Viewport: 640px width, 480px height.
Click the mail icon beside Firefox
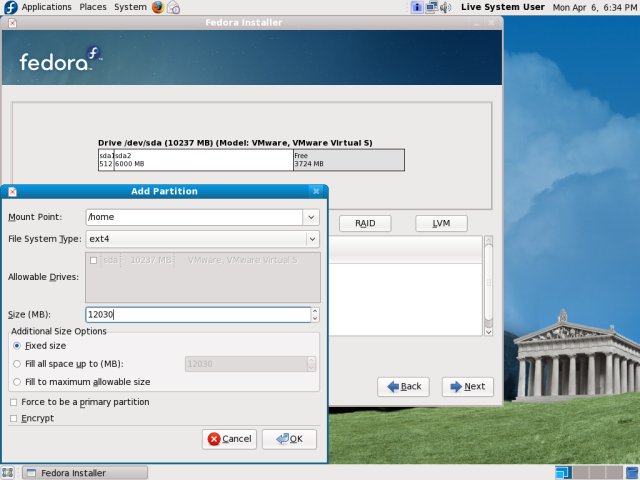pyautogui.click(x=174, y=7)
